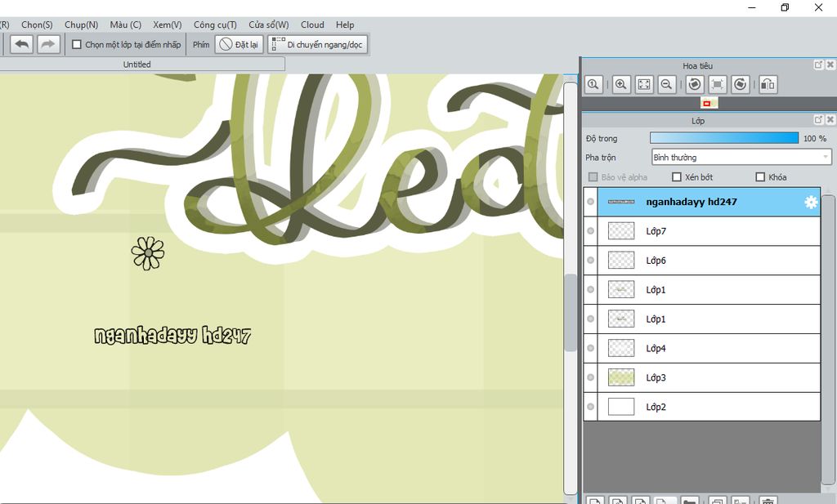Zoom in using the Hoa tiêu magnifier plus
The width and height of the screenshot is (837, 504).
(621, 84)
